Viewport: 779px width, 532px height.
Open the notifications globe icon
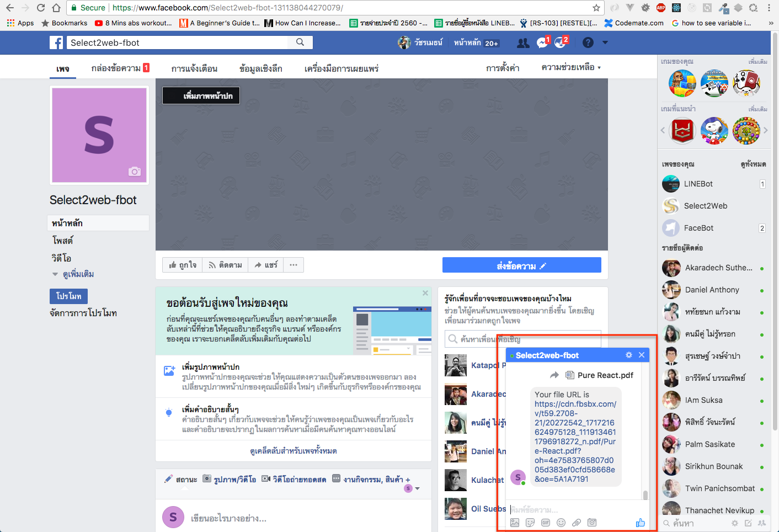coord(561,42)
